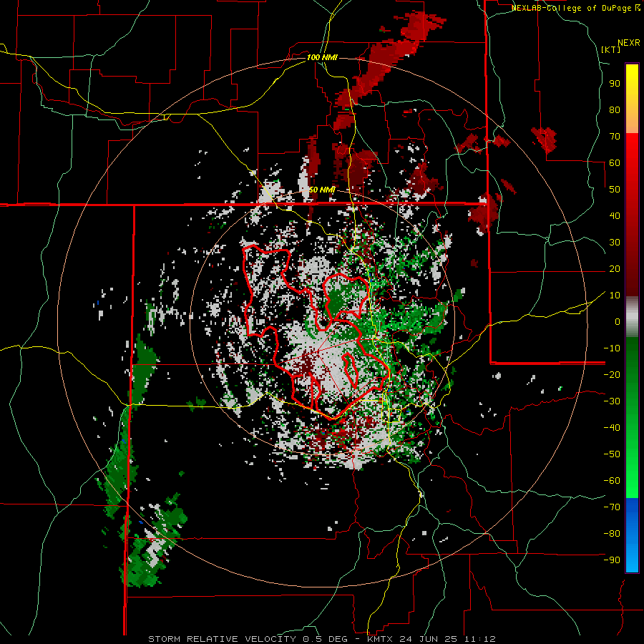This screenshot has height=644, width=644.
Task: Click the positive 10 value on the velocity scale
Action: [615, 296]
